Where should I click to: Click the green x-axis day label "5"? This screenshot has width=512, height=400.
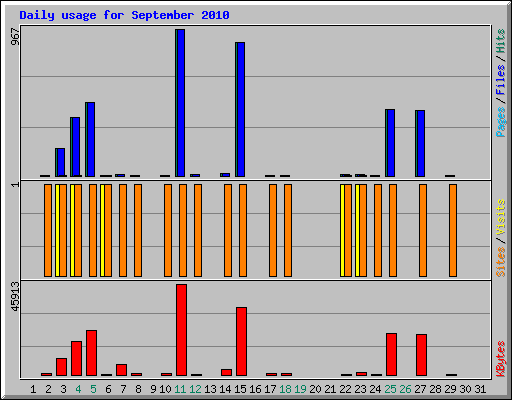coord(93,389)
